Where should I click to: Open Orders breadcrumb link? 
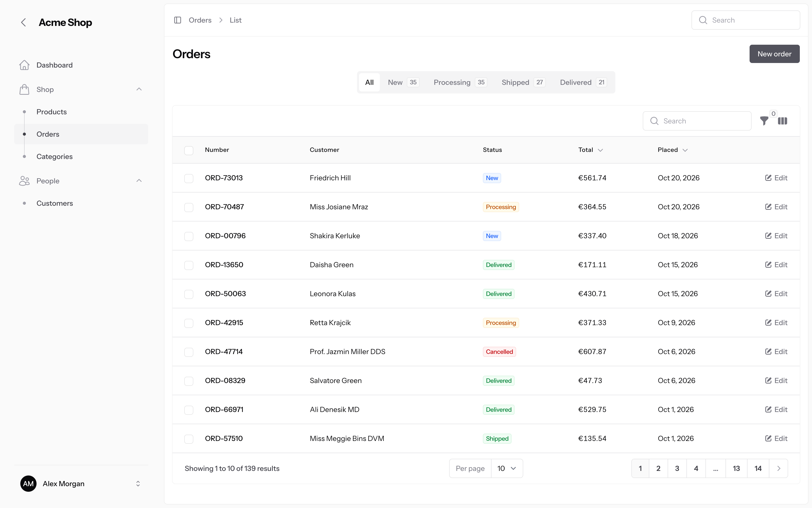tap(200, 20)
